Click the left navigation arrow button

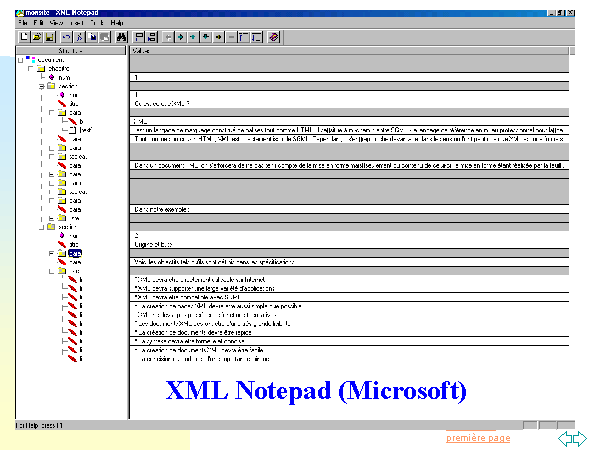565,438
